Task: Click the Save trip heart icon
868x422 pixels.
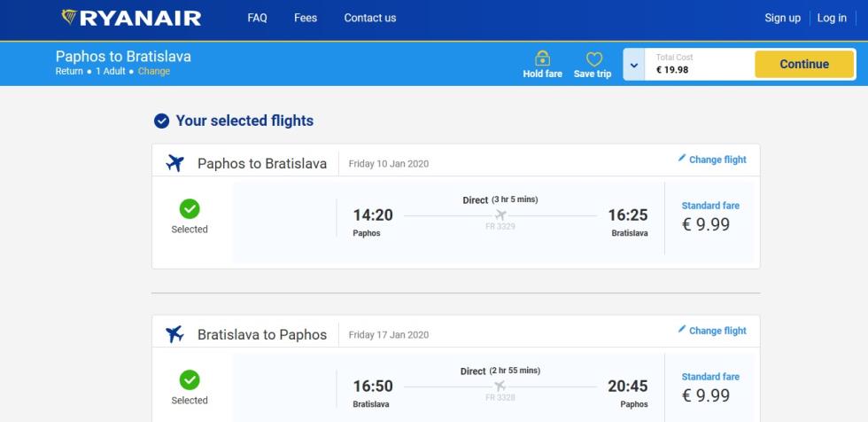Action: click(594, 59)
